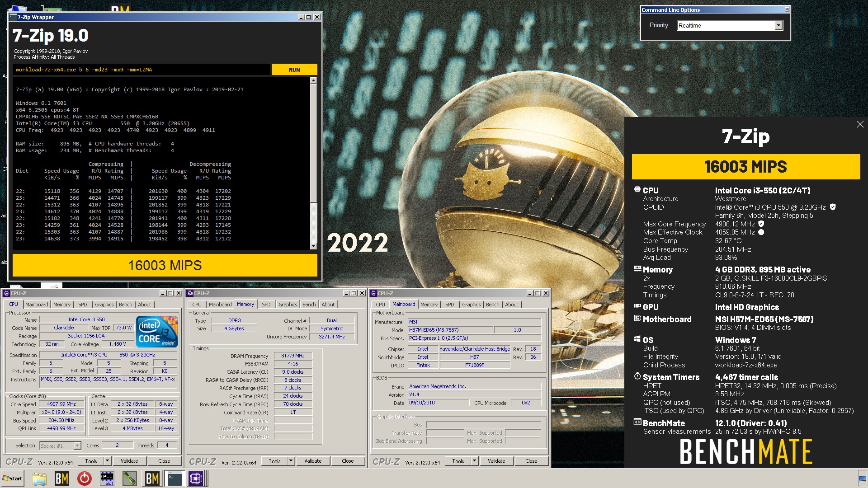Click the verified shield next to CPUID value
Image resolution: width=868 pixels, height=488 pixels.
(x=833, y=207)
